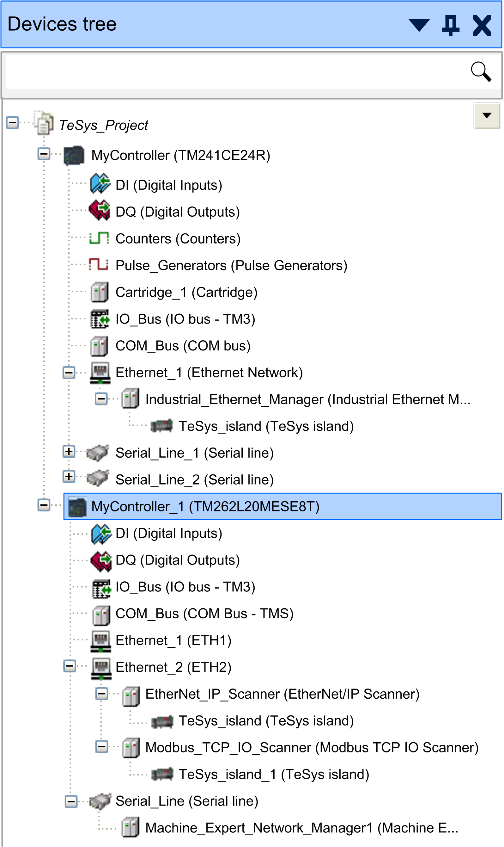Screen dimensions: 504x847
Task: Click the Modbus_TCP_IO_Scanner module icon
Action: (x=131, y=748)
